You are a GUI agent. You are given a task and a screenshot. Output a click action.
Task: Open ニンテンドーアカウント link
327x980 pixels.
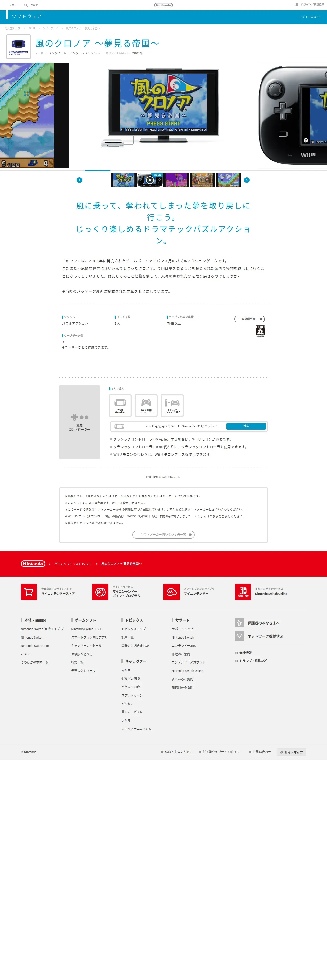coord(188,662)
